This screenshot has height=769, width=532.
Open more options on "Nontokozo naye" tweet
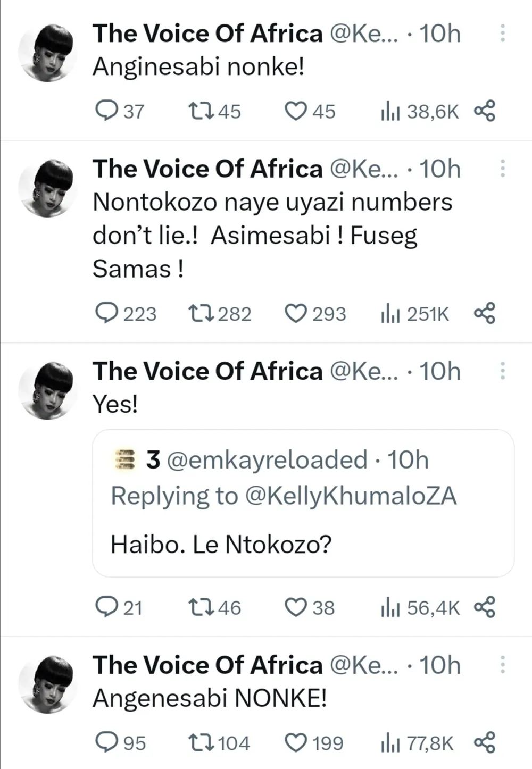pos(502,169)
